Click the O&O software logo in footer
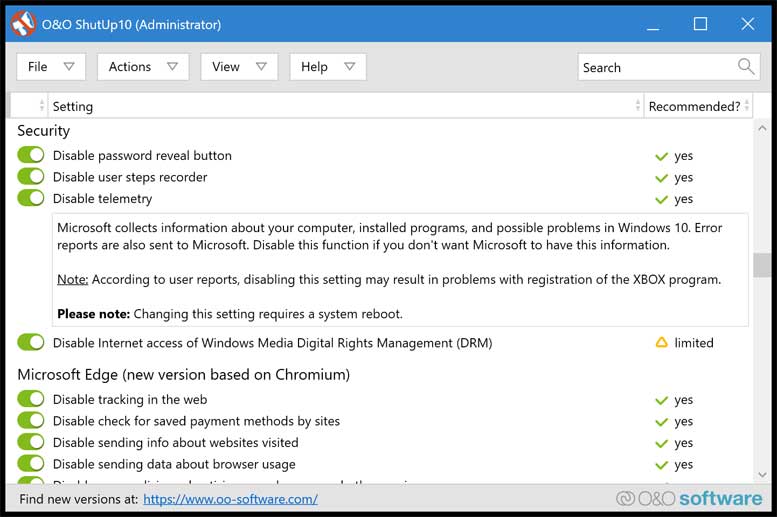Viewport: 777px width, 517px height. pyautogui.click(x=689, y=499)
